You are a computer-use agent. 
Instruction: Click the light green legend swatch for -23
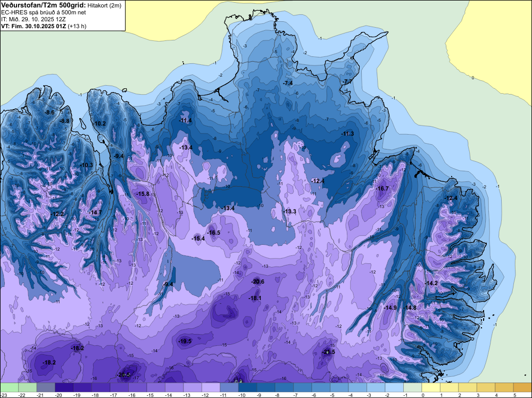click(9, 387)
